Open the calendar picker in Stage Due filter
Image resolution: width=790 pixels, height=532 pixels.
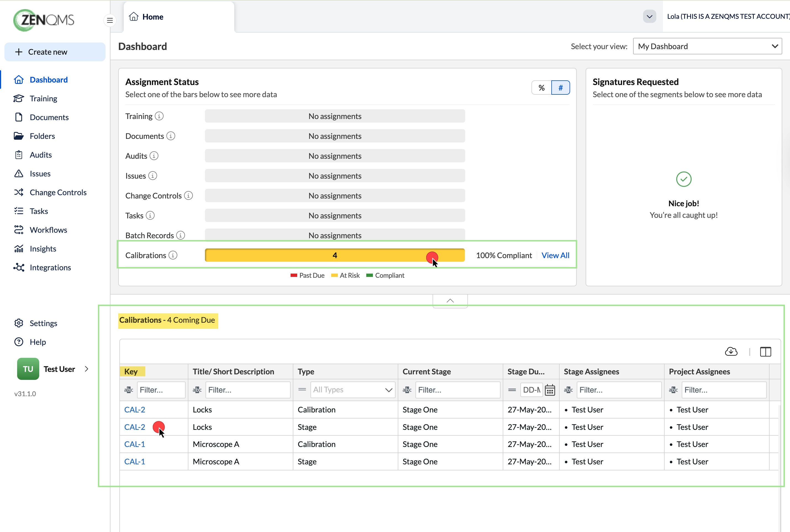click(550, 390)
